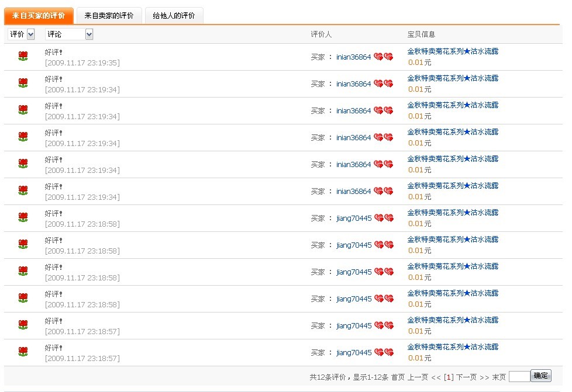Select the 来自买家的评价 tab
572x392 pixels.
pos(39,16)
